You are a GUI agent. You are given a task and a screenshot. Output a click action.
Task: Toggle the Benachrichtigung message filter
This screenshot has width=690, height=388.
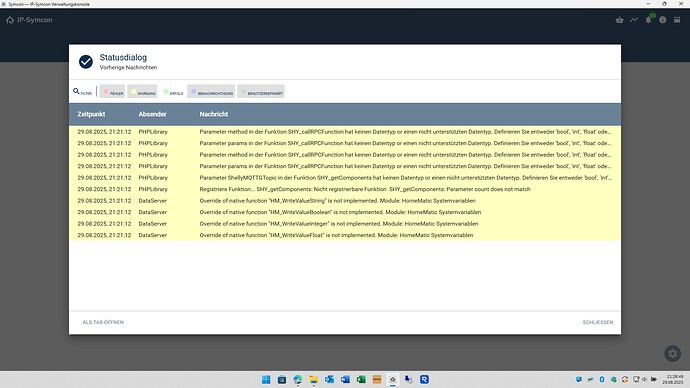click(211, 92)
